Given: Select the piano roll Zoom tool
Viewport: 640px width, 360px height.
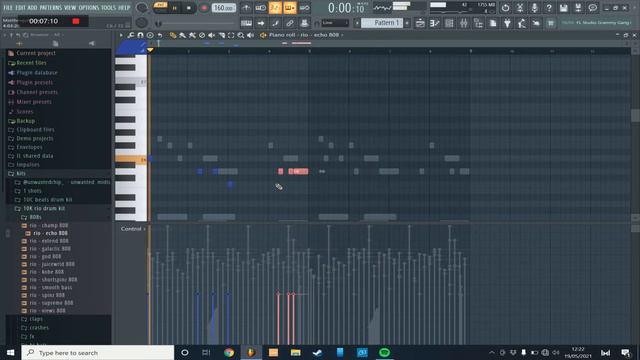Looking at the screenshot, I should click(x=241, y=36).
